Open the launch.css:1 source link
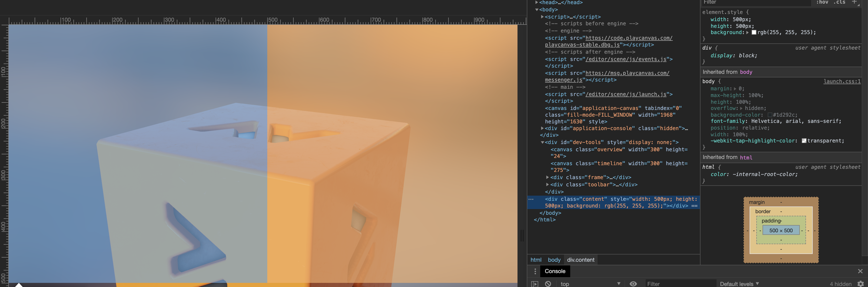This screenshot has height=287, width=868. 842,81
